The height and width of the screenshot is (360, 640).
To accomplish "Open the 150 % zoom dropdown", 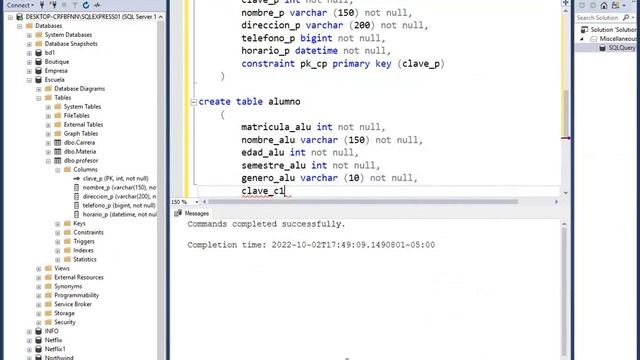I will (197, 202).
